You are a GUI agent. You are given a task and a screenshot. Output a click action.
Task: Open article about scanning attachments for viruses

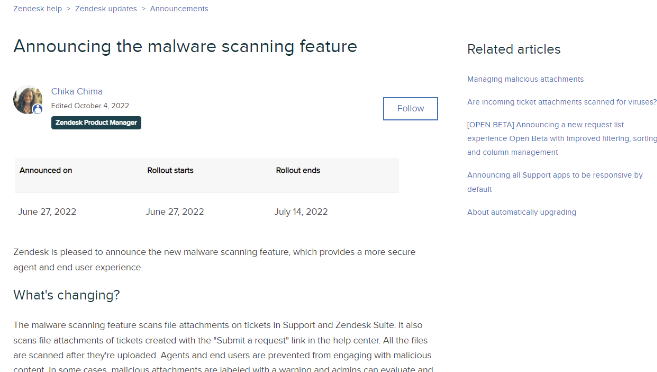562,102
